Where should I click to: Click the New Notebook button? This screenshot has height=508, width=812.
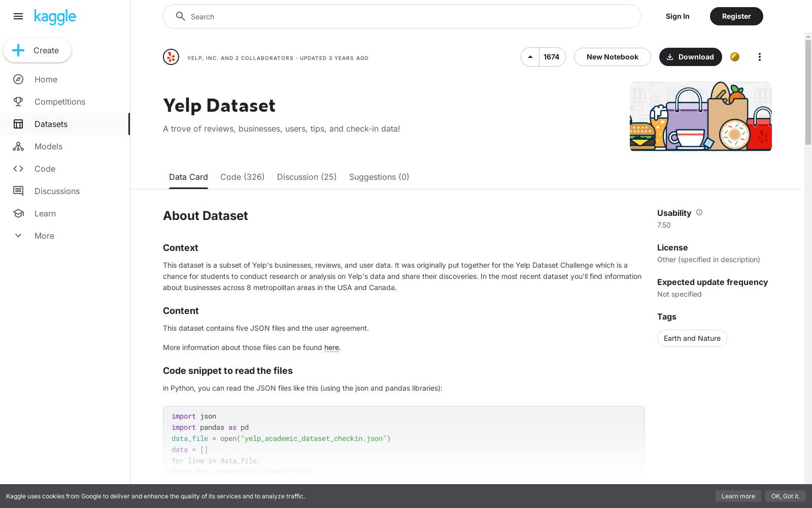pyautogui.click(x=613, y=57)
